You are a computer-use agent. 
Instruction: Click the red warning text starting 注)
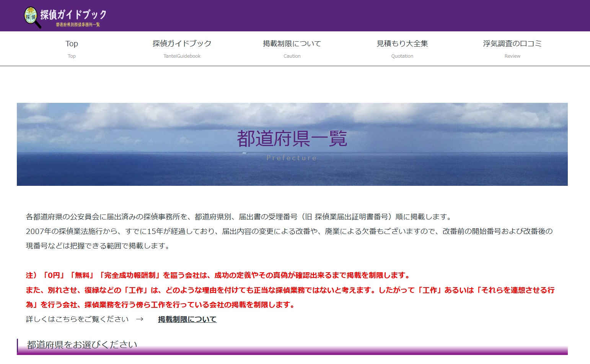pos(218,275)
